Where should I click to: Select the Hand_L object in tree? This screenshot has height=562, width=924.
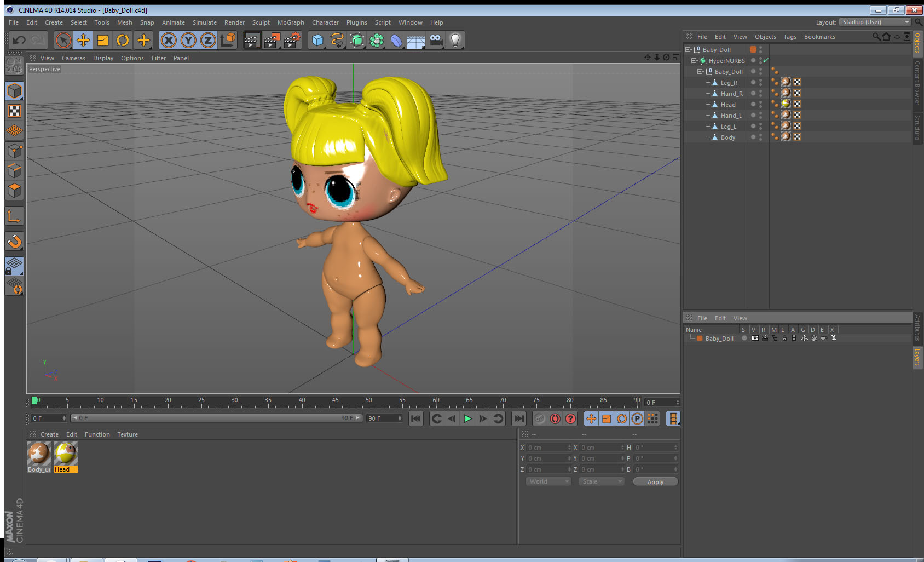tap(731, 116)
